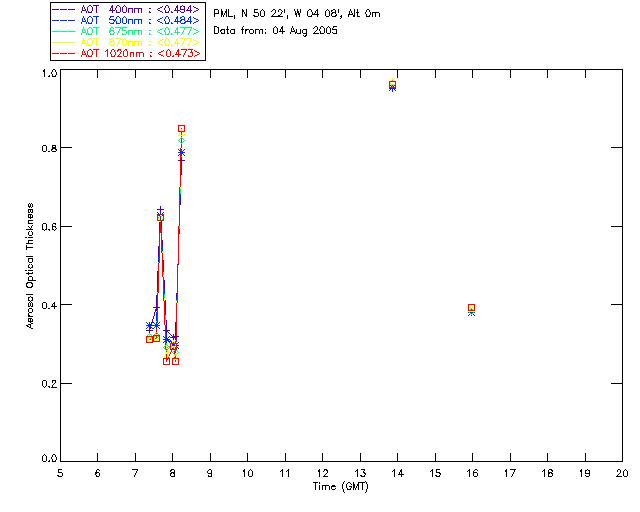Select the 'Data from: 04 Aug 2005' text
Viewport: 640px width, 512px height.
click(x=276, y=31)
